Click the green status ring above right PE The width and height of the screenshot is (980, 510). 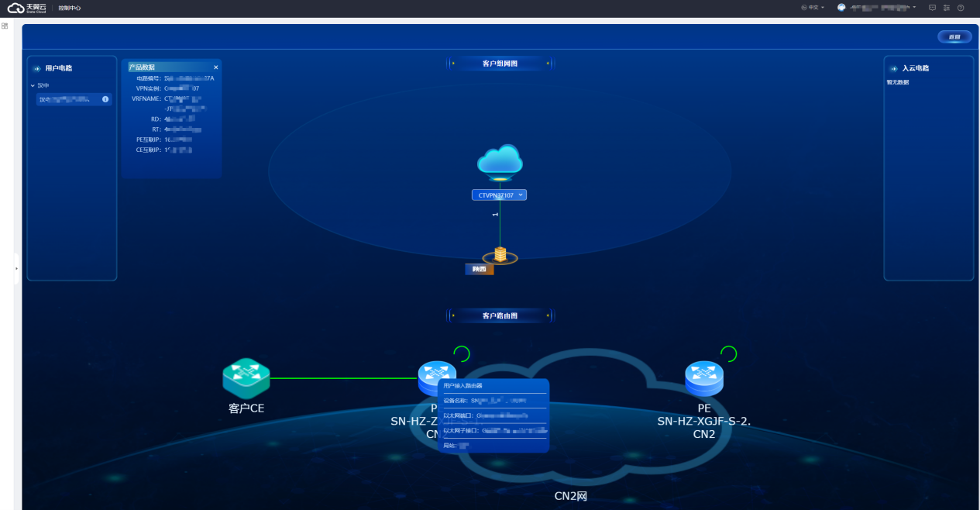[728, 354]
